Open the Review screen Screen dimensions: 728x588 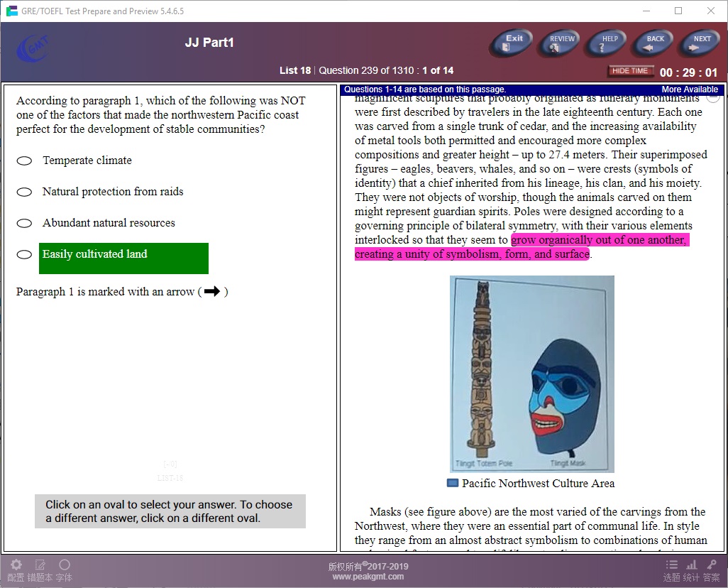click(559, 43)
